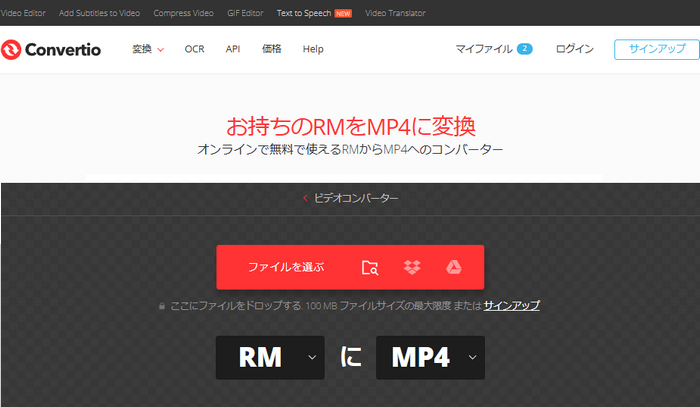The height and width of the screenshot is (407, 700).
Task: Click the ログイン link
Action: (575, 49)
